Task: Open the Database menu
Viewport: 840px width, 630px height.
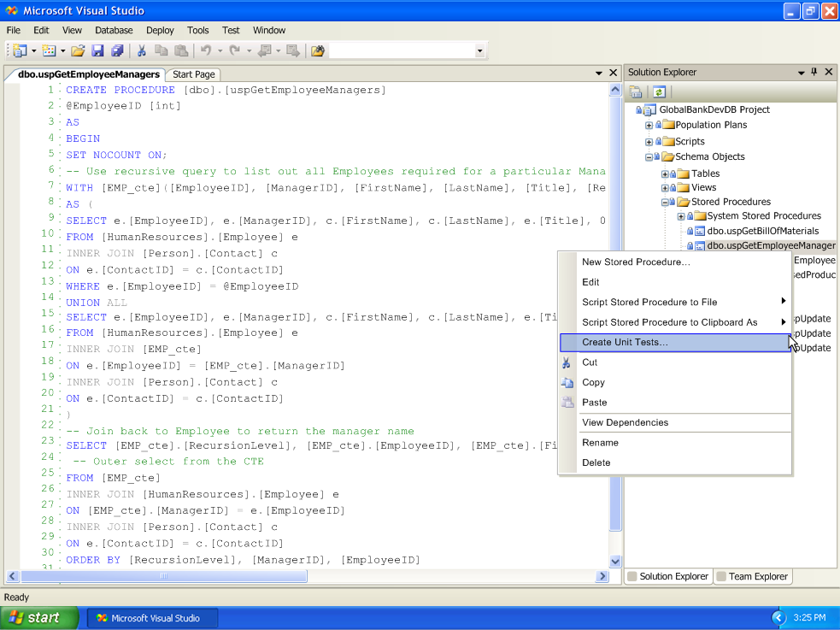Action: pyautogui.click(x=114, y=31)
